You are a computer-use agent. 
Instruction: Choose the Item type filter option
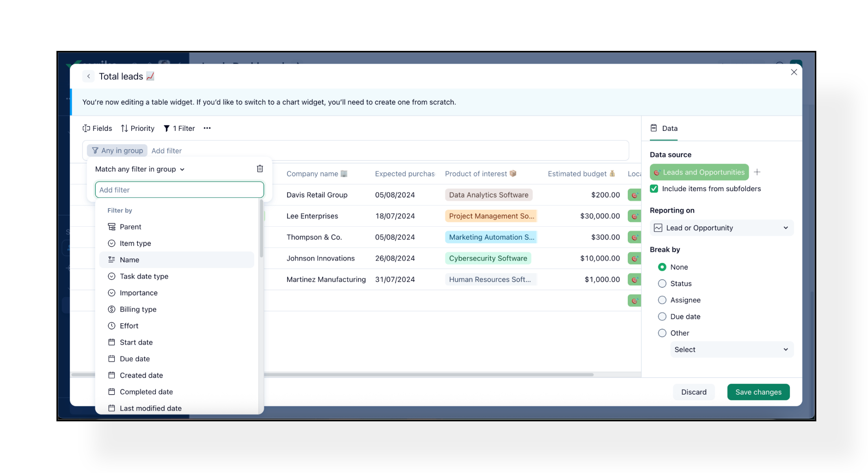tap(177, 243)
